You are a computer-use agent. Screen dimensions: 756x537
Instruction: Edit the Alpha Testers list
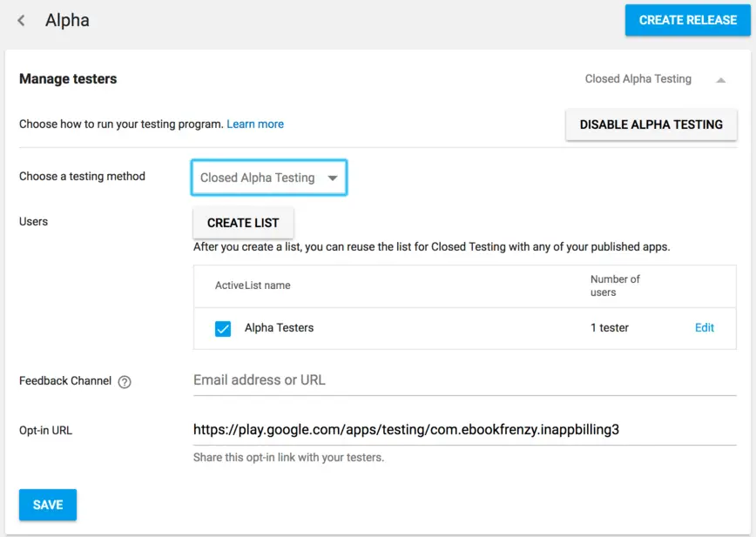tap(704, 328)
